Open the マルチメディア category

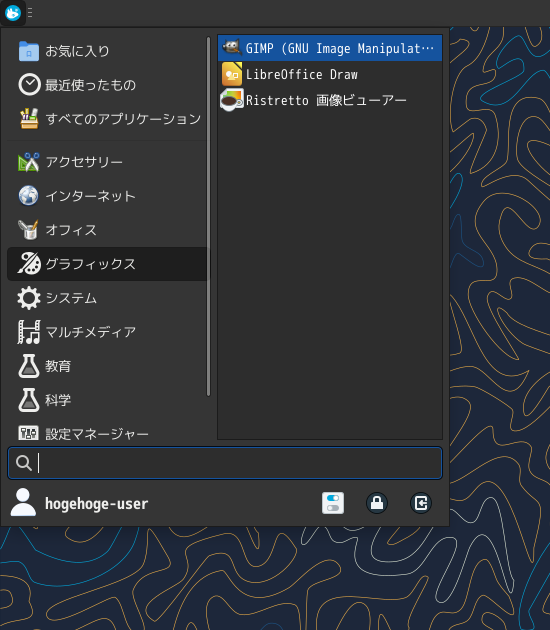click(x=107, y=332)
